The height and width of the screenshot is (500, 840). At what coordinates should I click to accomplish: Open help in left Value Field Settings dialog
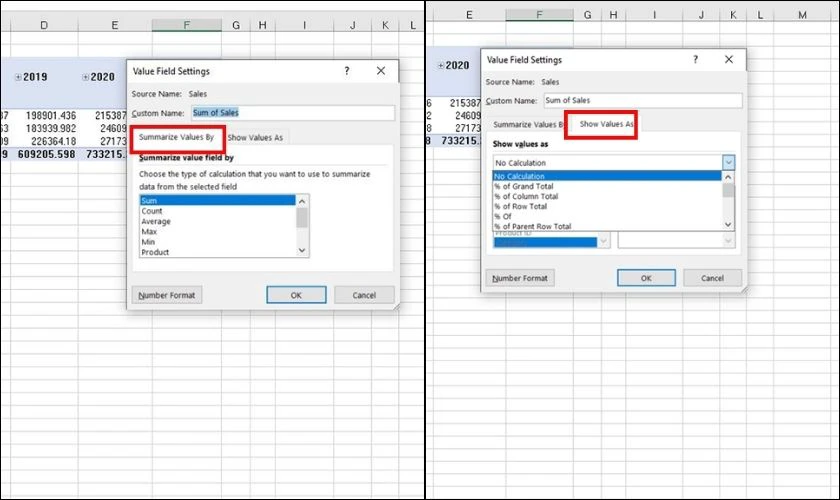(x=347, y=71)
